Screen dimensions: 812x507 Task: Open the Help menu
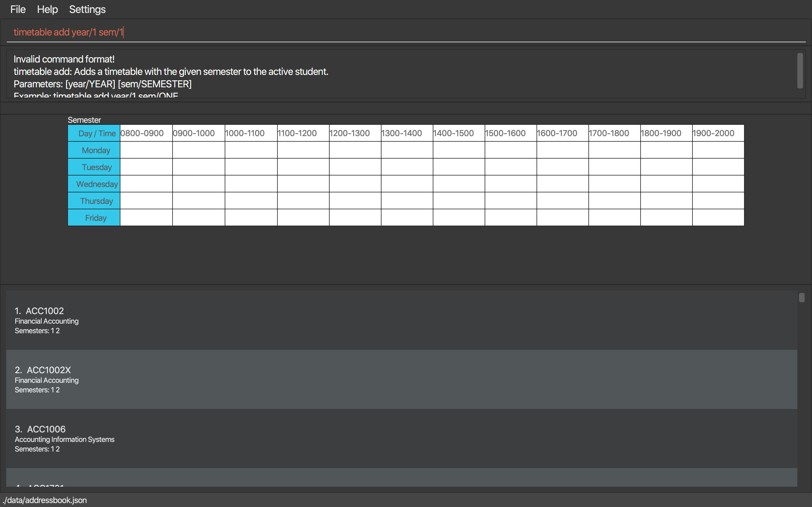(x=47, y=9)
